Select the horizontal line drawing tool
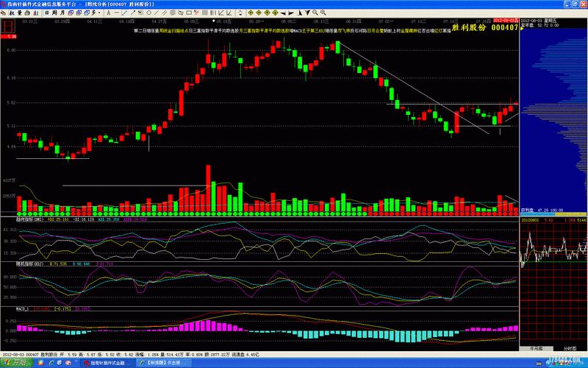This screenshot has height=368, width=588. [x=117, y=13]
